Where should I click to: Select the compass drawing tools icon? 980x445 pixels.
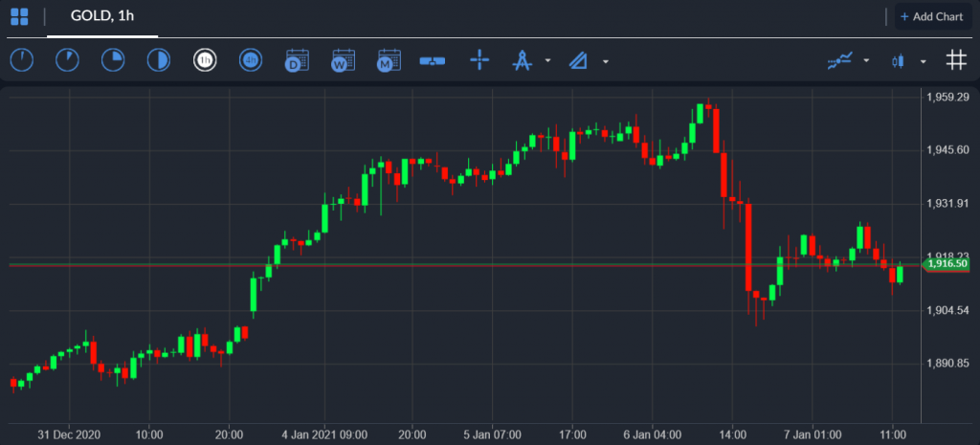click(x=522, y=60)
